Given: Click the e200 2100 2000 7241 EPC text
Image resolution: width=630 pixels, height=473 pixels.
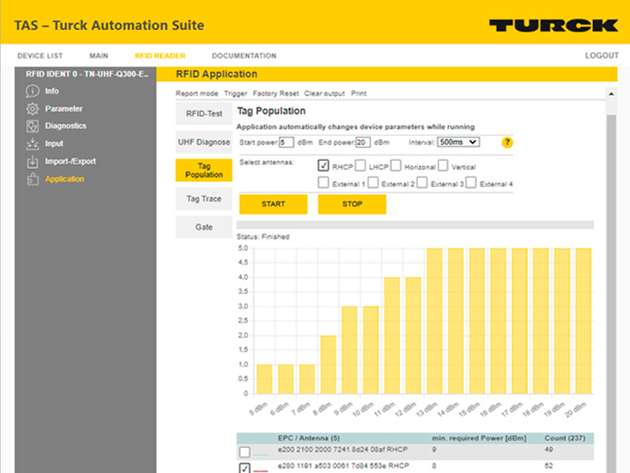Looking at the screenshot, I should pyautogui.click(x=342, y=449).
